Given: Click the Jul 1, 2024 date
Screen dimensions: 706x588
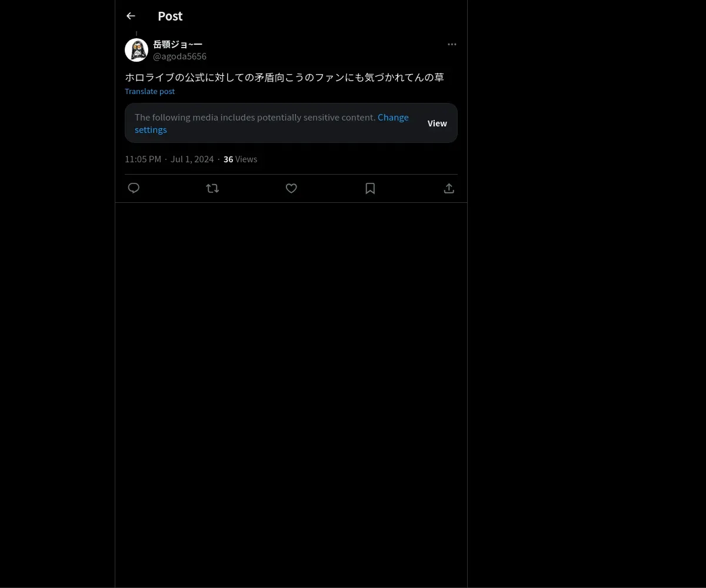Looking at the screenshot, I should pyautogui.click(x=192, y=159).
